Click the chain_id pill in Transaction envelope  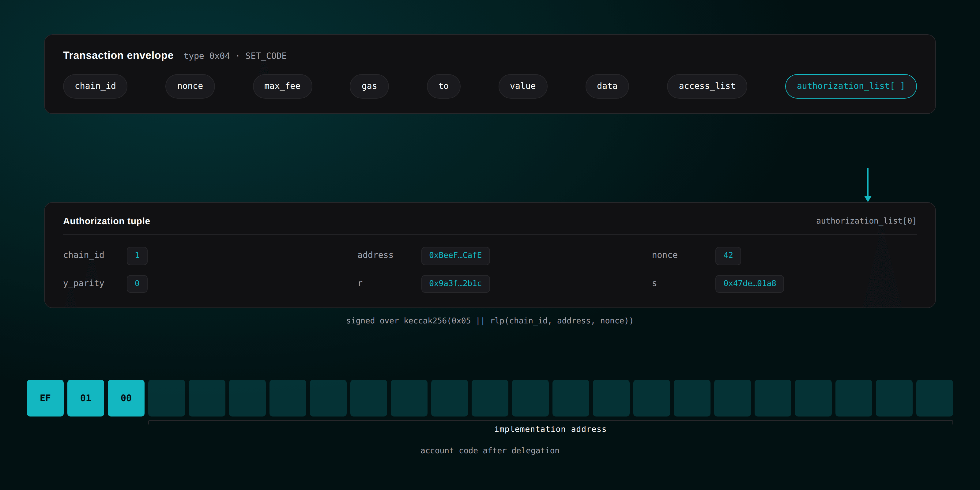pyautogui.click(x=95, y=86)
